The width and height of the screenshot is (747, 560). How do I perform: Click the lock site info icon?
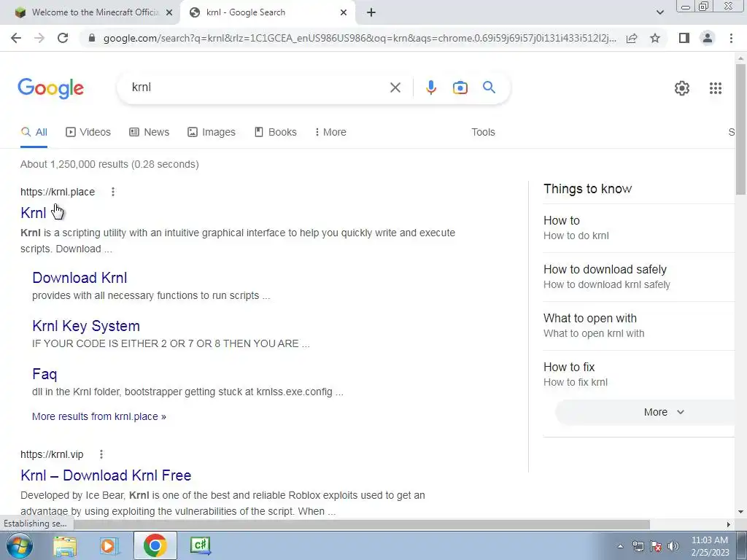coord(92,38)
